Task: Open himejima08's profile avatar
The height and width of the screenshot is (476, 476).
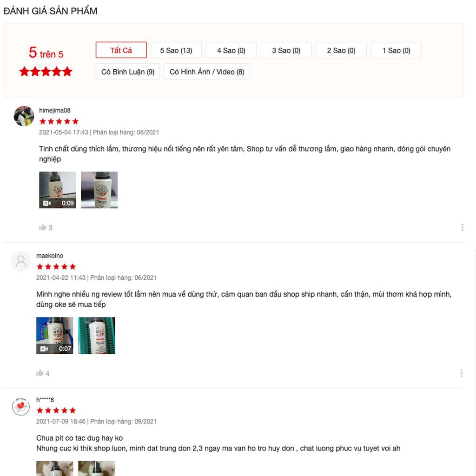Action: pyautogui.click(x=24, y=116)
